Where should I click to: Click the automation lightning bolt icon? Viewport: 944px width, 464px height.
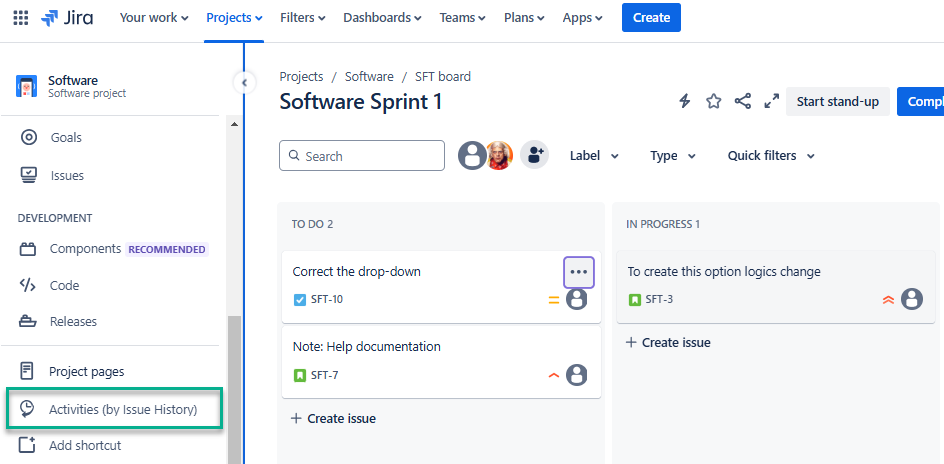click(x=685, y=101)
